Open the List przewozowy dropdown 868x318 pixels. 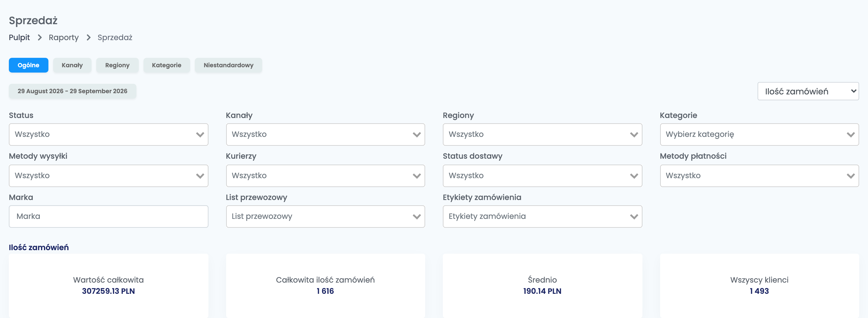[x=325, y=216]
